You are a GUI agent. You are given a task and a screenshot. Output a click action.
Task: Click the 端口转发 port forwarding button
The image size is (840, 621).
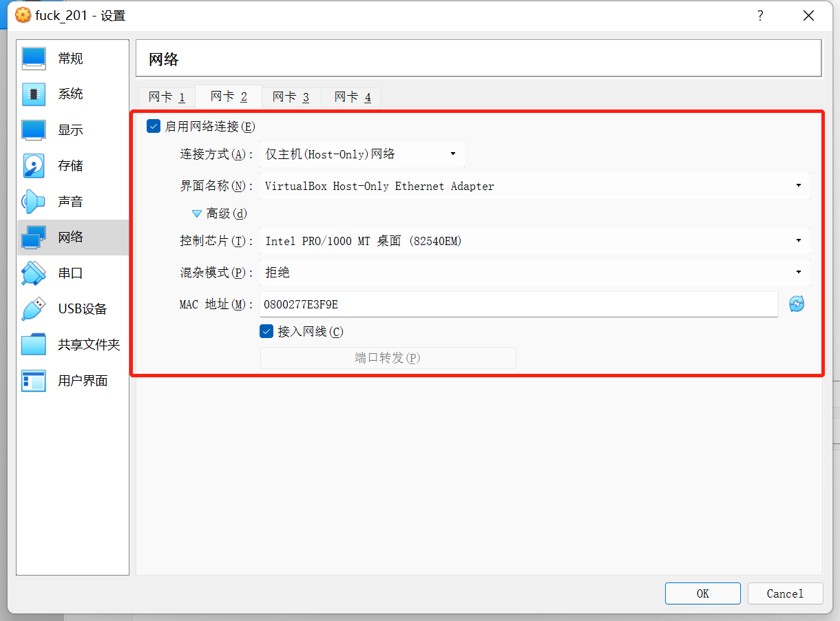(388, 358)
